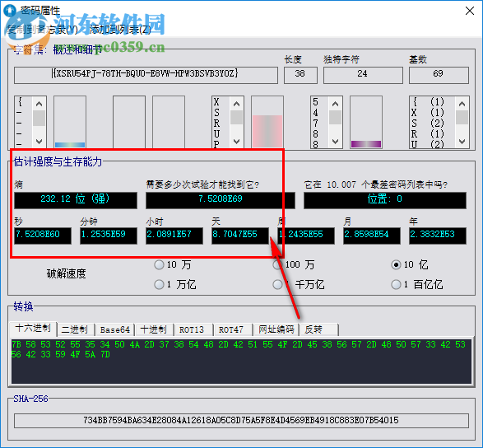Click the entropy value 232.12 位 (强)
The image size is (483, 448).
[x=76, y=200]
